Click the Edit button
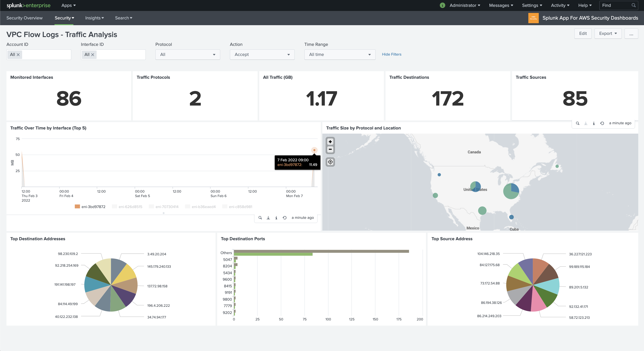The image size is (644, 351). pos(583,33)
